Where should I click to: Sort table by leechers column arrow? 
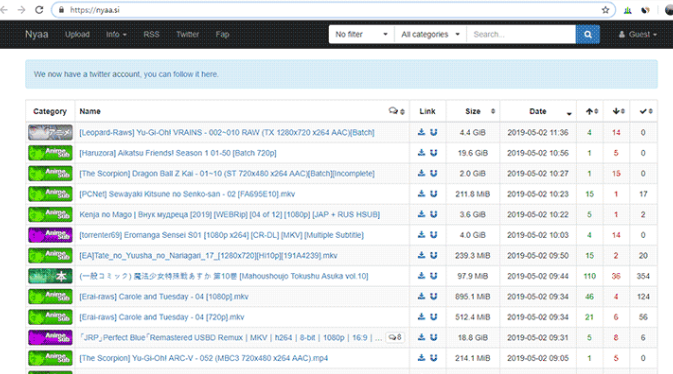click(618, 111)
